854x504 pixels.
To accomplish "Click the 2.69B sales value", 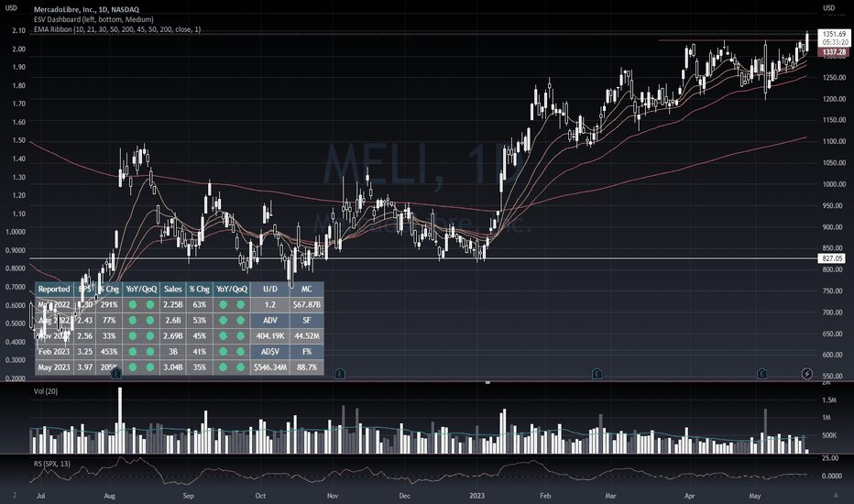I will click(x=172, y=336).
